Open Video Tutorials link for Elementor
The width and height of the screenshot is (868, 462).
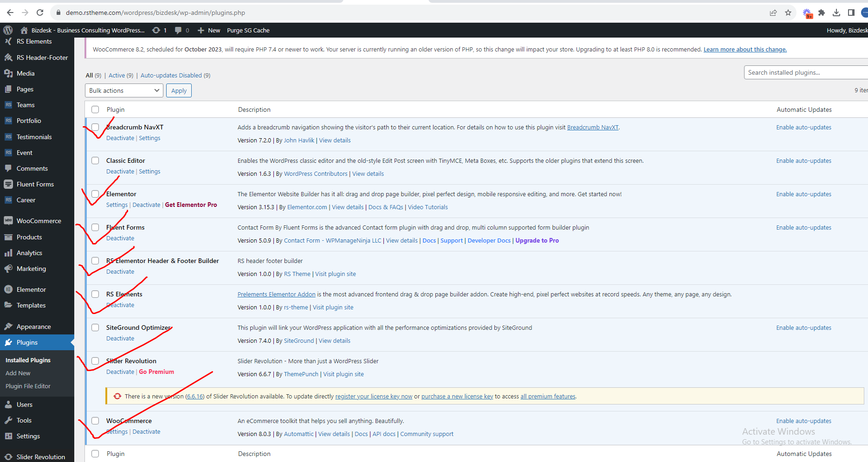click(428, 207)
